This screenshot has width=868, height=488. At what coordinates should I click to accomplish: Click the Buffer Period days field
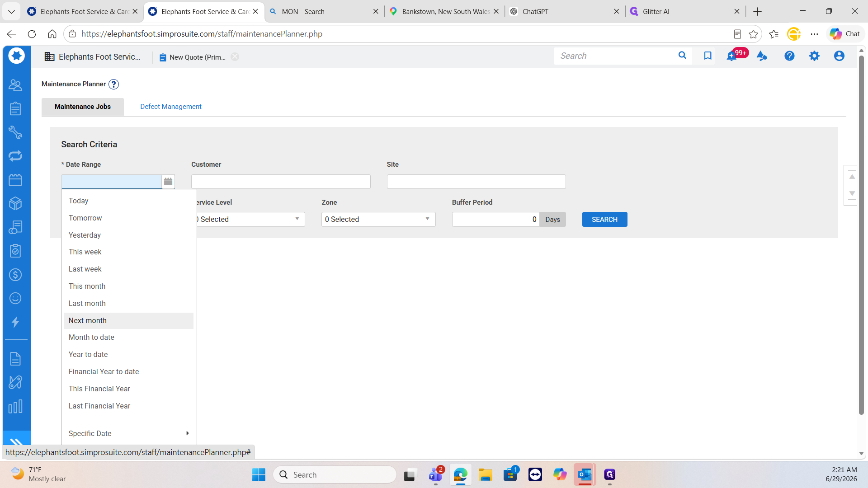[x=495, y=219]
